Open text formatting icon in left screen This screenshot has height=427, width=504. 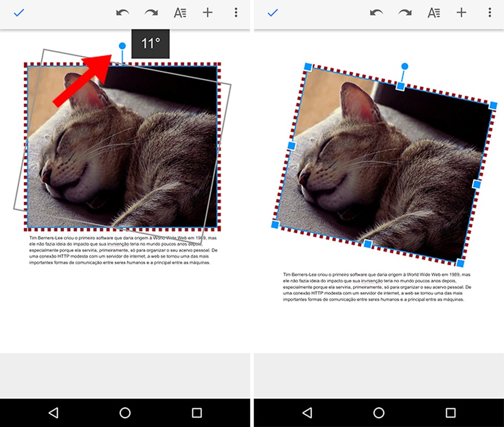pyautogui.click(x=180, y=13)
